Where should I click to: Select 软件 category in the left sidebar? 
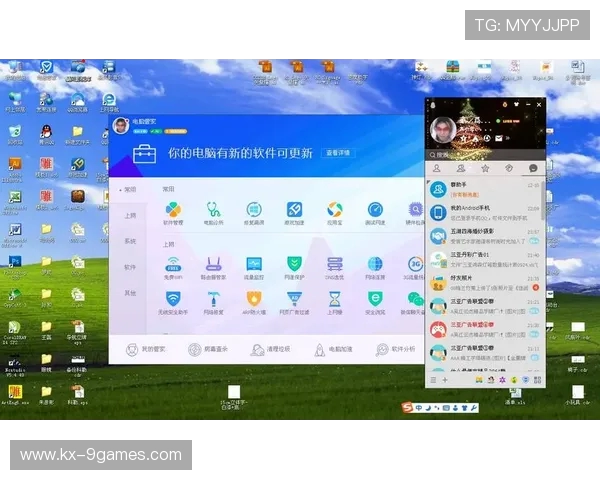[130, 267]
